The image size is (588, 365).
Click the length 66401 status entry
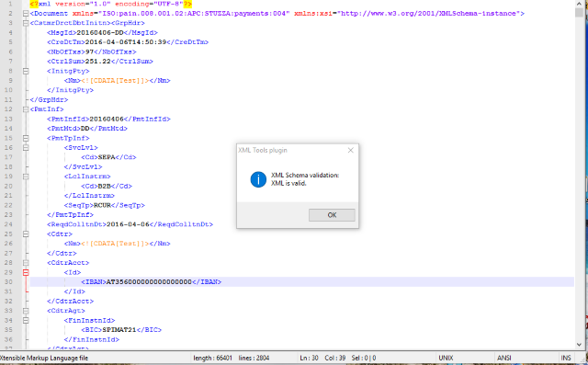[212, 358]
